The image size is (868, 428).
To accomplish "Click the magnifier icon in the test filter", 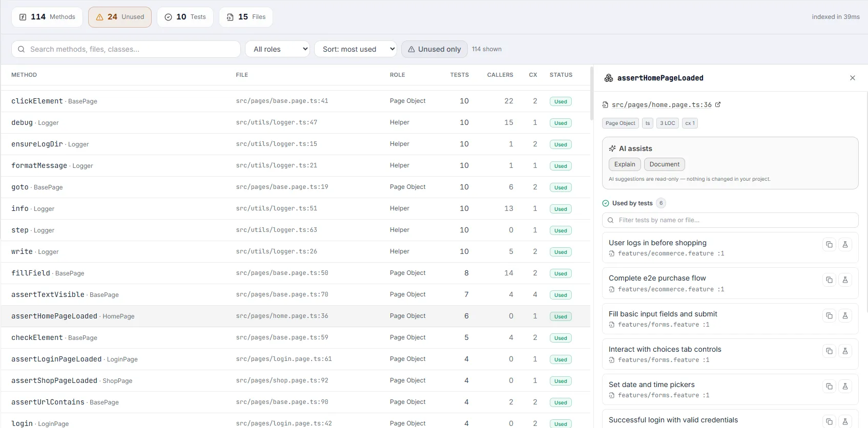I will click(611, 220).
